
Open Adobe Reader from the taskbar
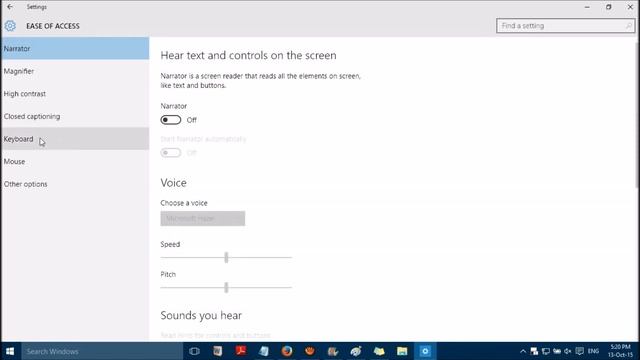[x=241, y=351]
